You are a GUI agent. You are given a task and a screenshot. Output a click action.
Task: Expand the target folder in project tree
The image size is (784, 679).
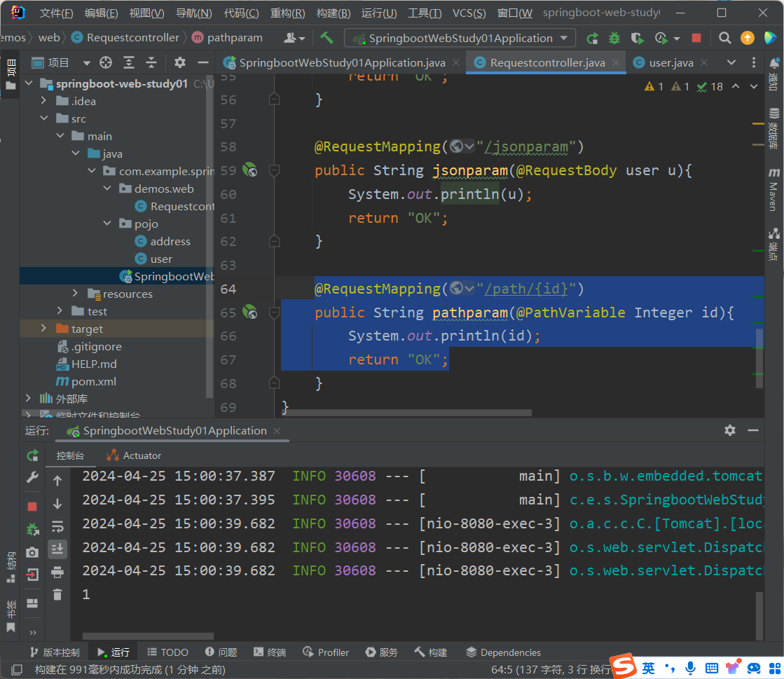[x=44, y=329]
